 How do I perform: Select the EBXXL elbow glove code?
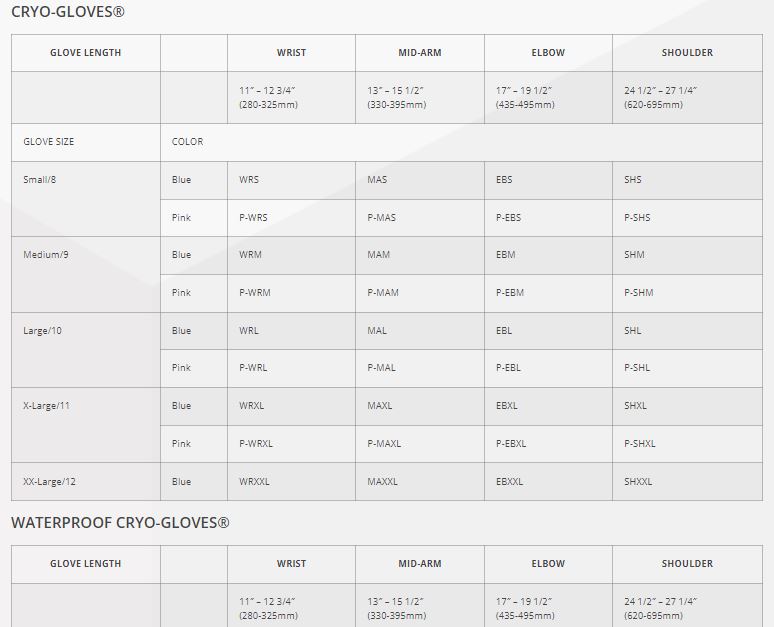pyautogui.click(x=509, y=482)
